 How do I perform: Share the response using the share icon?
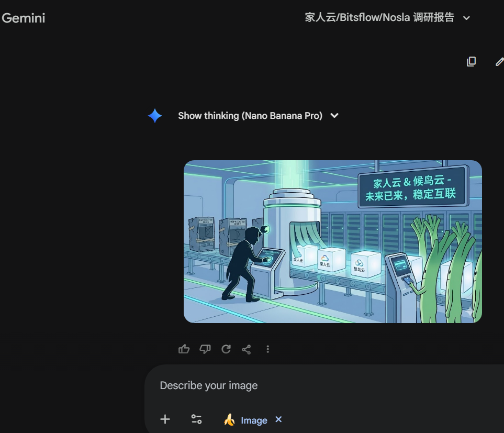click(x=247, y=349)
